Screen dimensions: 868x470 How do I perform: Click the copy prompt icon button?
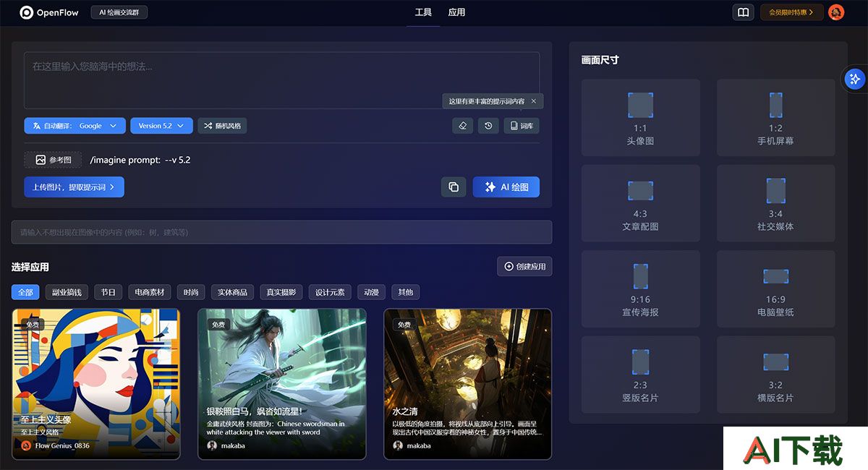[x=454, y=187]
